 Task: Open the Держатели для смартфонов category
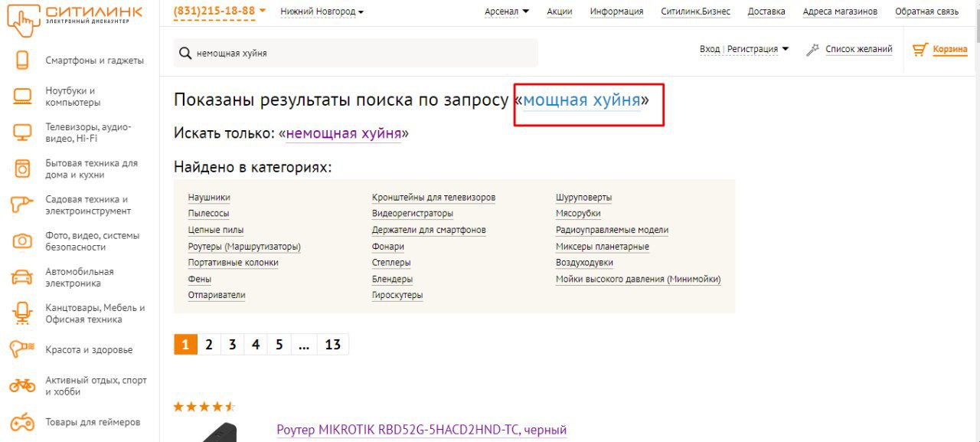coord(429,230)
